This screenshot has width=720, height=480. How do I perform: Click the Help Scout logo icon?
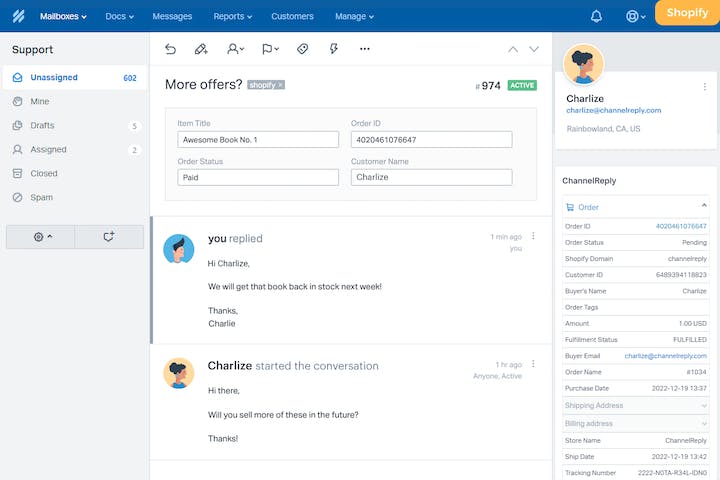[x=18, y=16]
